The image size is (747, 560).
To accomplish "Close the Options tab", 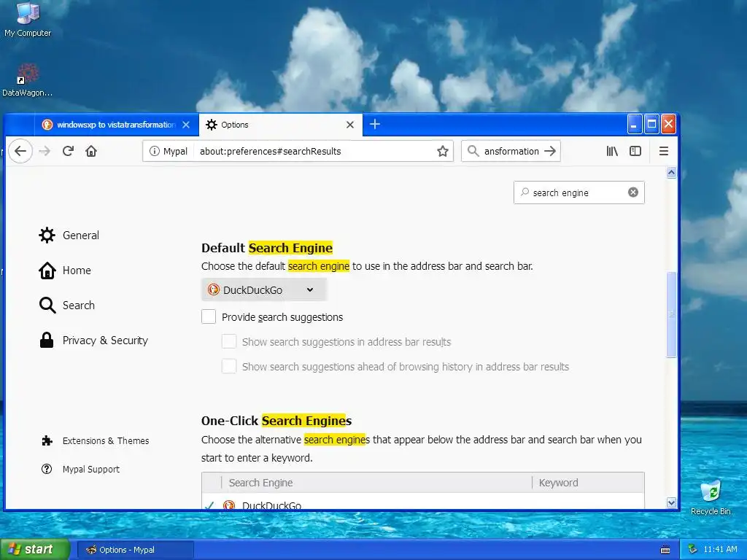I will coord(350,125).
